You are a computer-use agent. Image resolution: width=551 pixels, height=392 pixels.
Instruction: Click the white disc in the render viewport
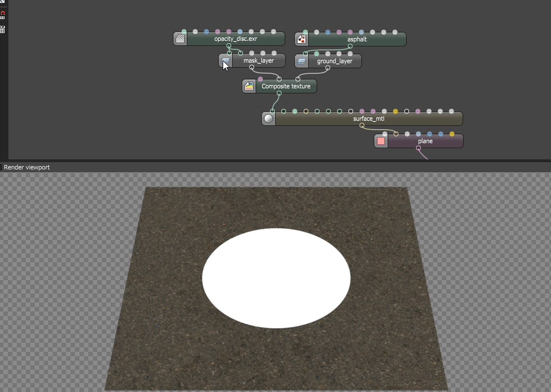(276, 278)
